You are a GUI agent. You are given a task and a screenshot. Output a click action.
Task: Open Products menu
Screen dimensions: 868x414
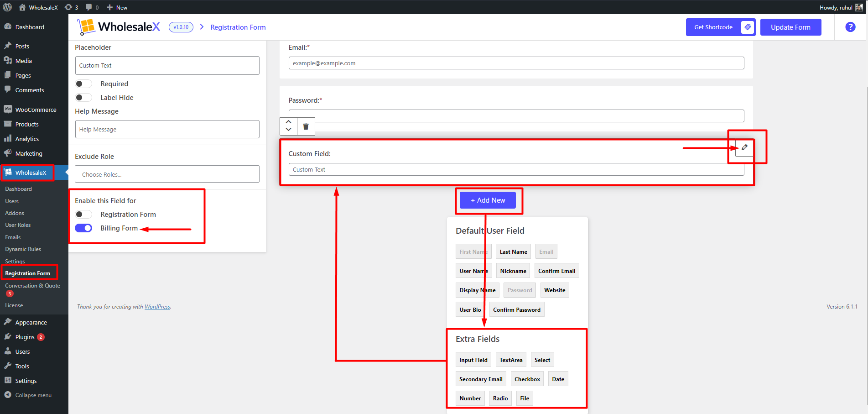(27, 124)
